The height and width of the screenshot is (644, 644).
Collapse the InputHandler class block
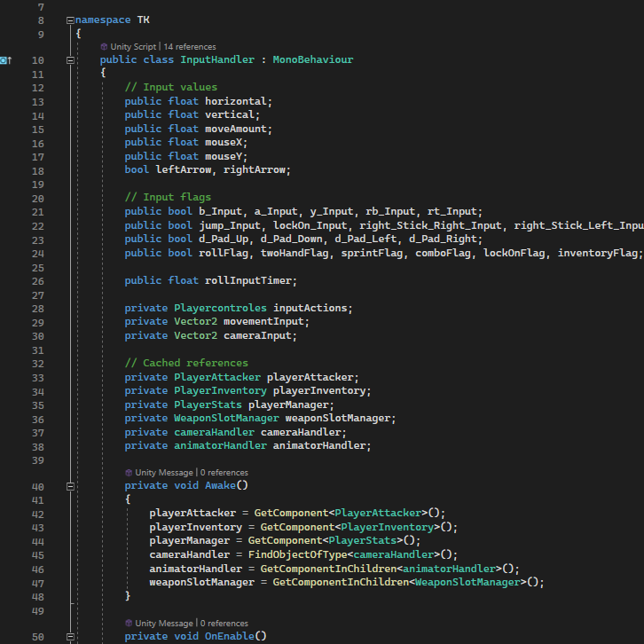70,60
